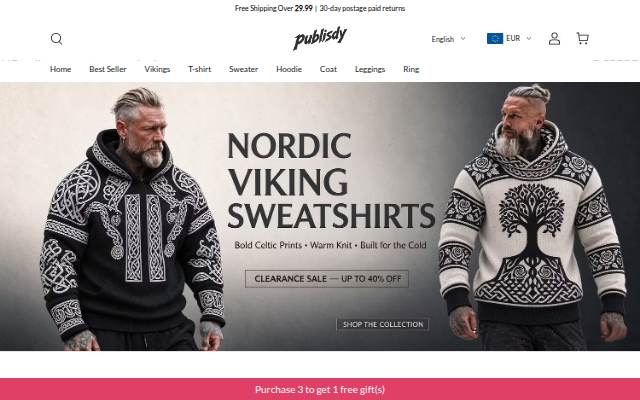The image size is (640, 400).
Task: View the shopping cart icon
Action: tap(582, 38)
